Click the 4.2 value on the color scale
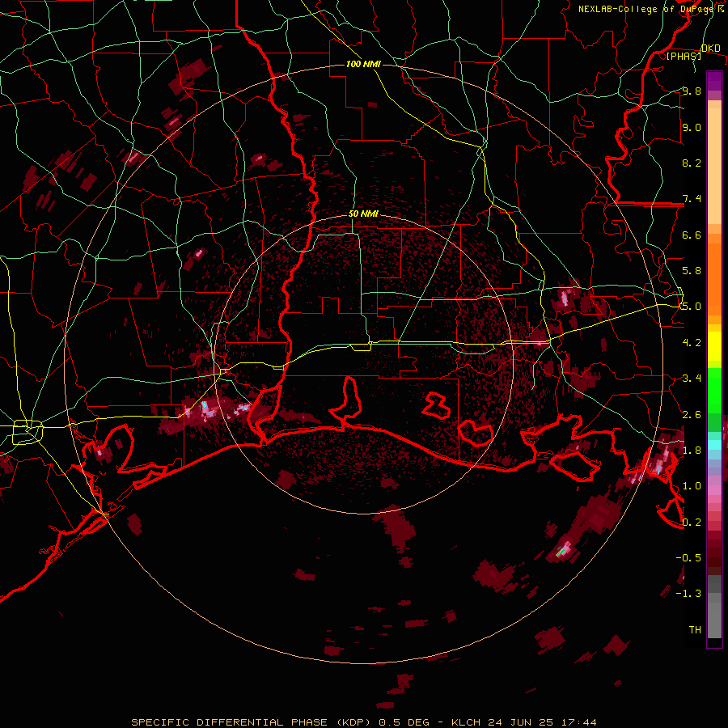The width and height of the screenshot is (728, 728). (x=692, y=343)
